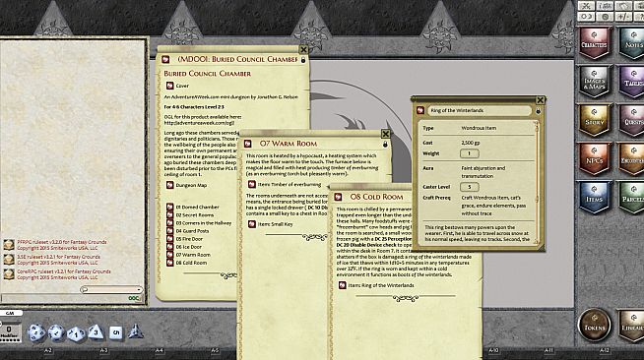Image resolution: width=644 pixels, height=360 pixels.
Task: Click the Ring of the Winterlands name field
Action: (480, 110)
